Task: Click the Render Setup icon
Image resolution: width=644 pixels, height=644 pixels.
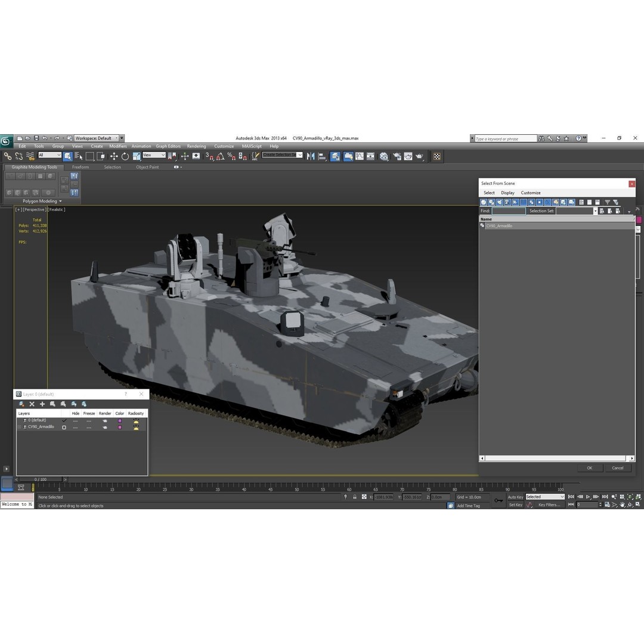Action: coord(396,156)
